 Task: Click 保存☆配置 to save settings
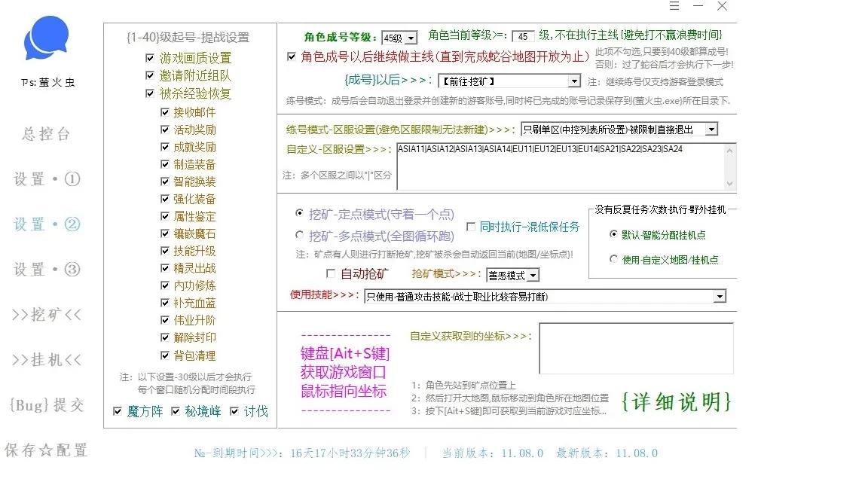click(x=47, y=450)
